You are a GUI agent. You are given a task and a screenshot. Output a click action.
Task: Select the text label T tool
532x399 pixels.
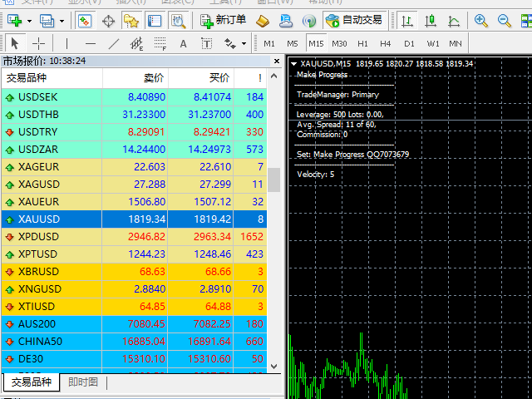coord(206,43)
